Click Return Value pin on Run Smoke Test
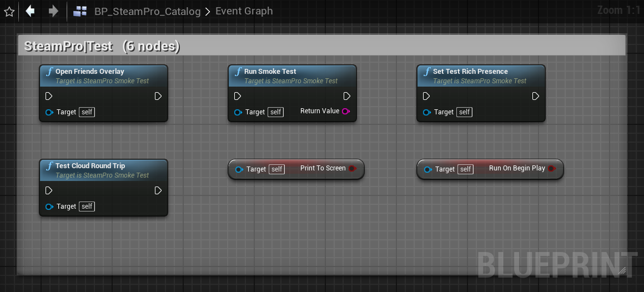The width and height of the screenshot is (644, 292). point(346,111)
